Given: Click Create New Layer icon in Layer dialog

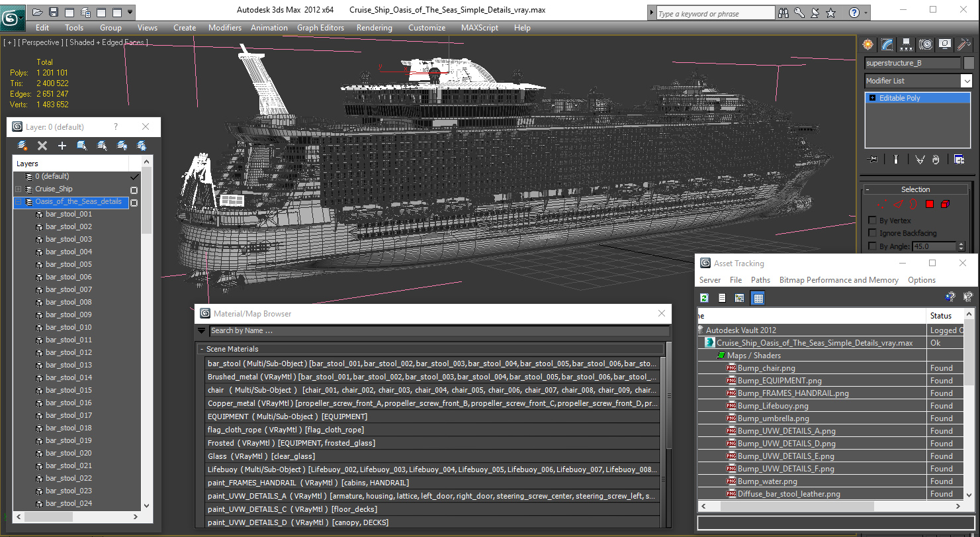Looking at the screenshot, I should point(22,145).
